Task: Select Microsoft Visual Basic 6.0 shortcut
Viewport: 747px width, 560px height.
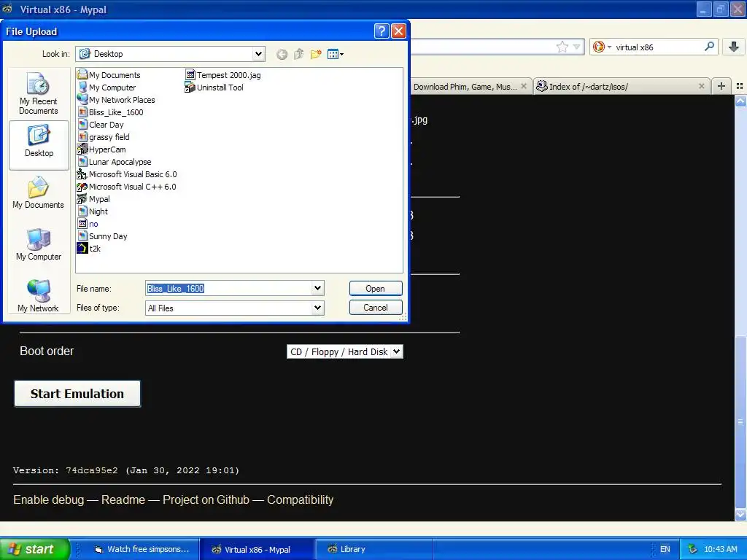Action: point(127,174)
